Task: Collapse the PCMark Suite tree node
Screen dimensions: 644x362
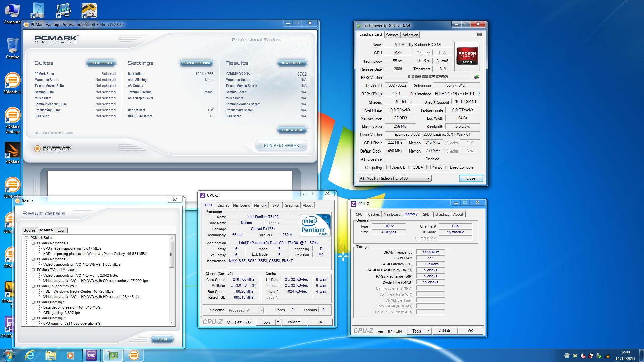Action: point(27,238)
